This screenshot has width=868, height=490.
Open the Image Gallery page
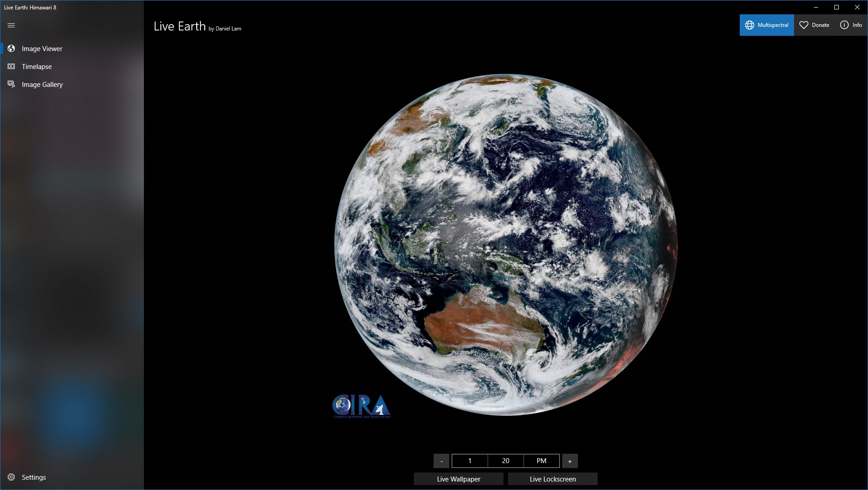tap(42, 85)
